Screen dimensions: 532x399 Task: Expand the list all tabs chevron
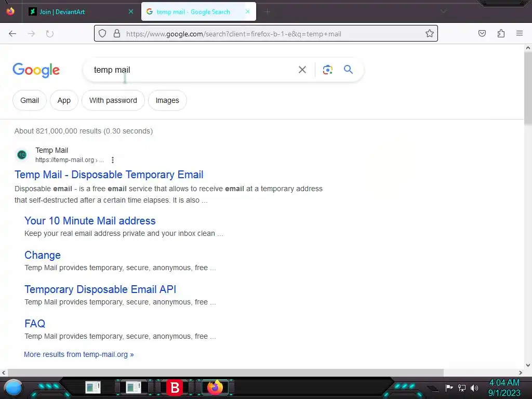coord(443,11)
